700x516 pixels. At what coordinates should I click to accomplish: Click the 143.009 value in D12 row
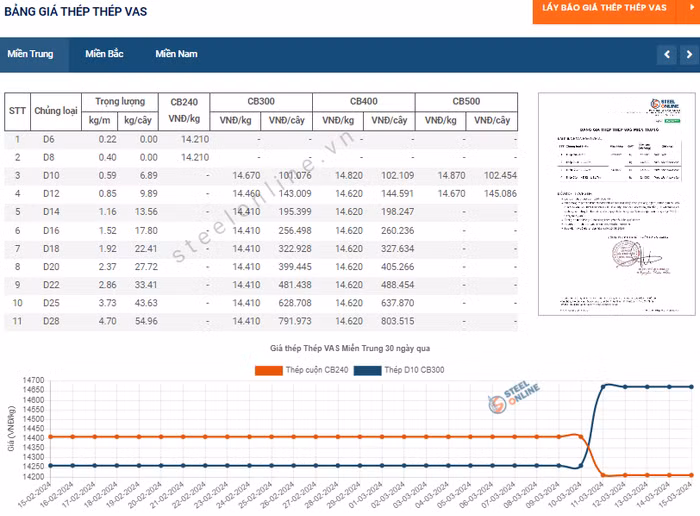click(x=295, y=194)
